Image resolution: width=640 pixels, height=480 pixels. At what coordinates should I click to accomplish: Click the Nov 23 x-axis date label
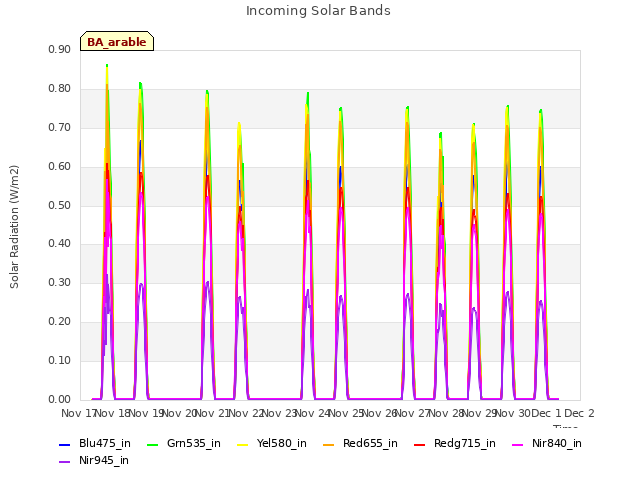point(279,413)
